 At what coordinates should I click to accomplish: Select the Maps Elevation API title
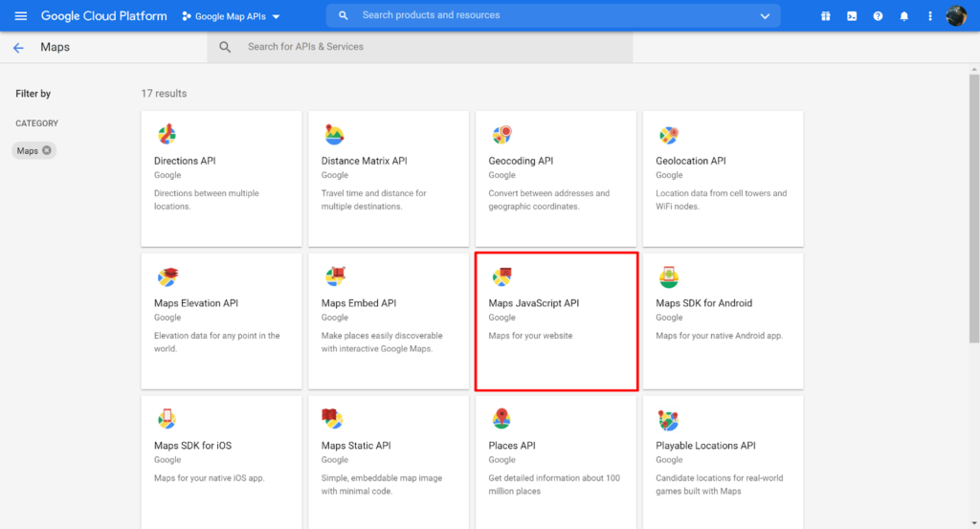click(x=196, y=303)
